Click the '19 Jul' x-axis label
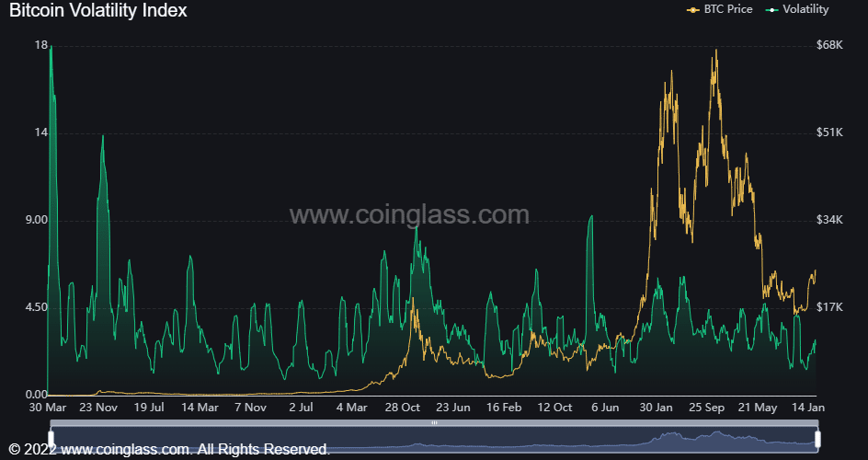Viewport: 868px width, 460px height. coord(149,408)
